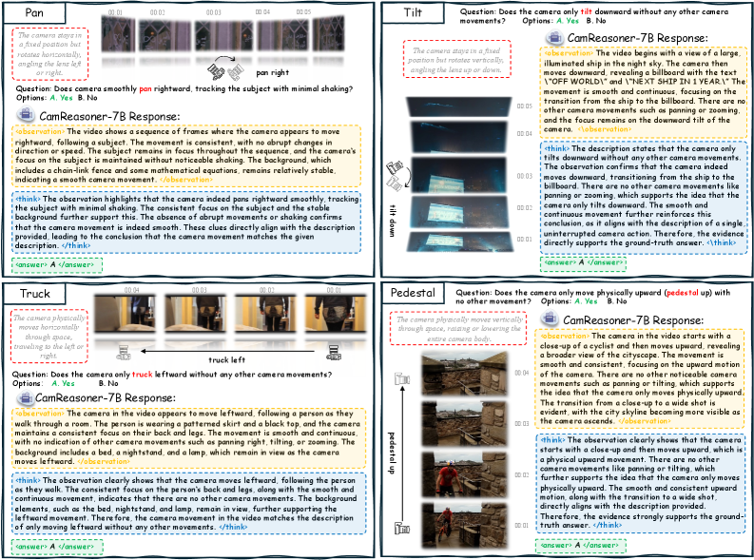
Task: Click the camera icon at the truck arrow's head
Action: click(x=125, y=353)
